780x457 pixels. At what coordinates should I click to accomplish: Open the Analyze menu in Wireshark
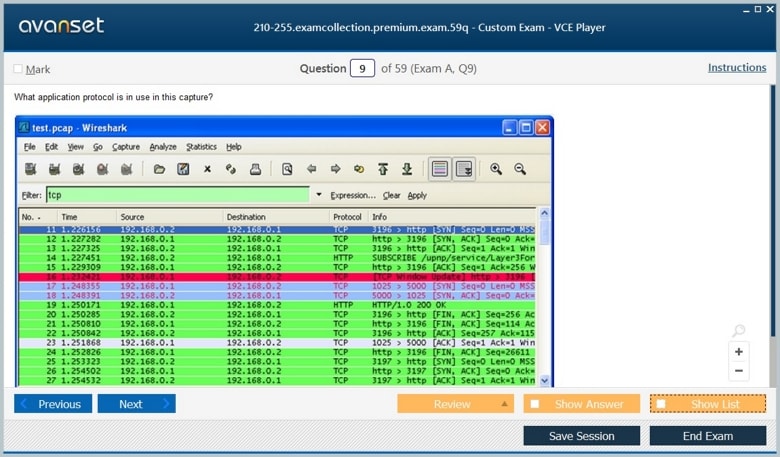point(163,147)
